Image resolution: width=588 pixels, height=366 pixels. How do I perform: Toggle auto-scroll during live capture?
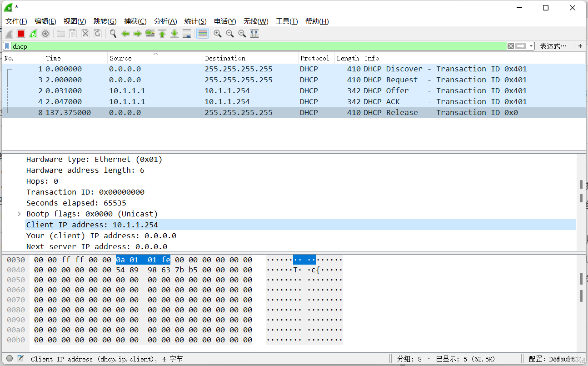coord(187,34)
